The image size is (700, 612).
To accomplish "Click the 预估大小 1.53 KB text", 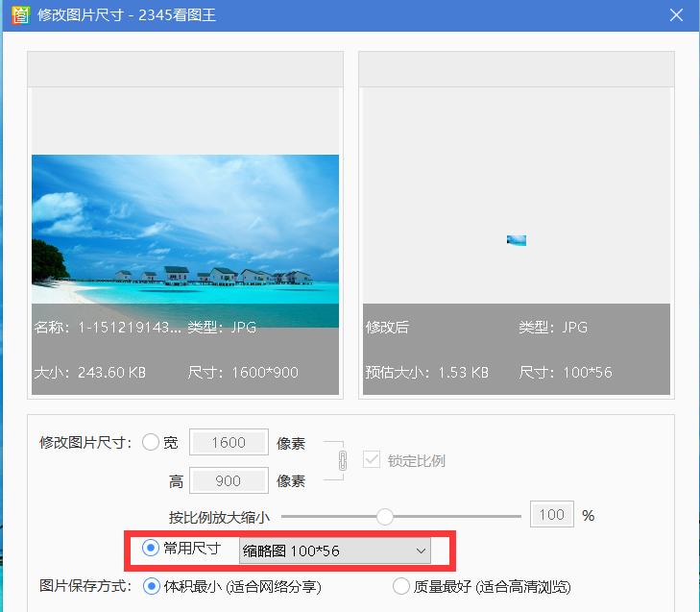I will pos(426,372).
